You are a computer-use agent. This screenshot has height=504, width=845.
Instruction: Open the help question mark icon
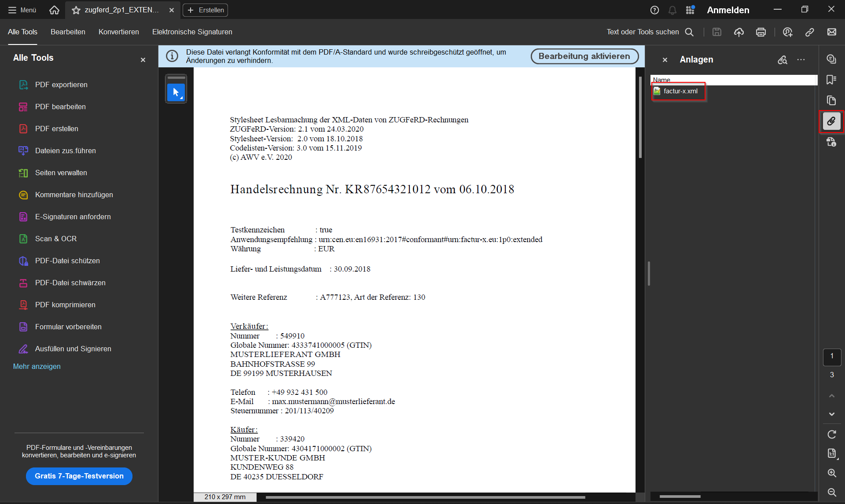coord(654,10)
